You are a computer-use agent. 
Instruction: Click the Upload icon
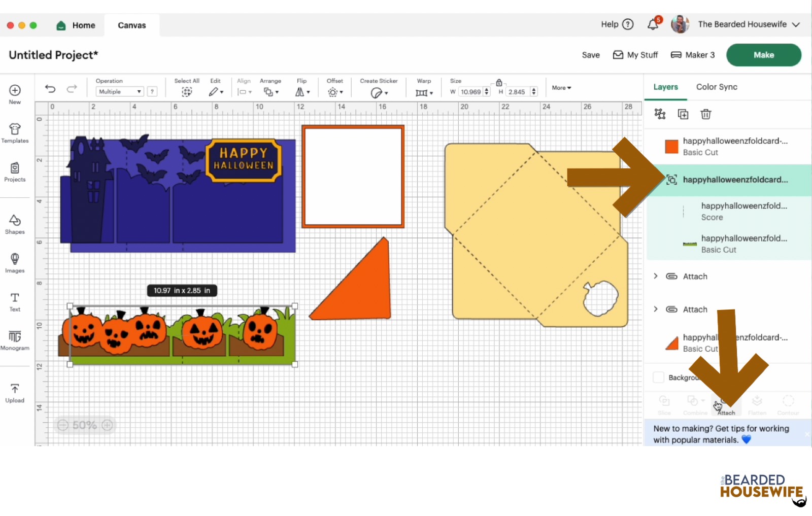click(15, 393)
